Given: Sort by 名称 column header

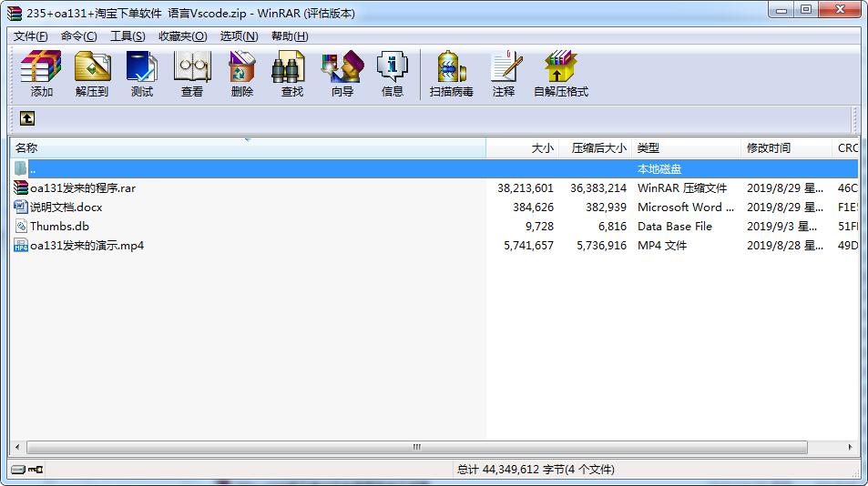Looking at the screenshot, I should point(248,147).
